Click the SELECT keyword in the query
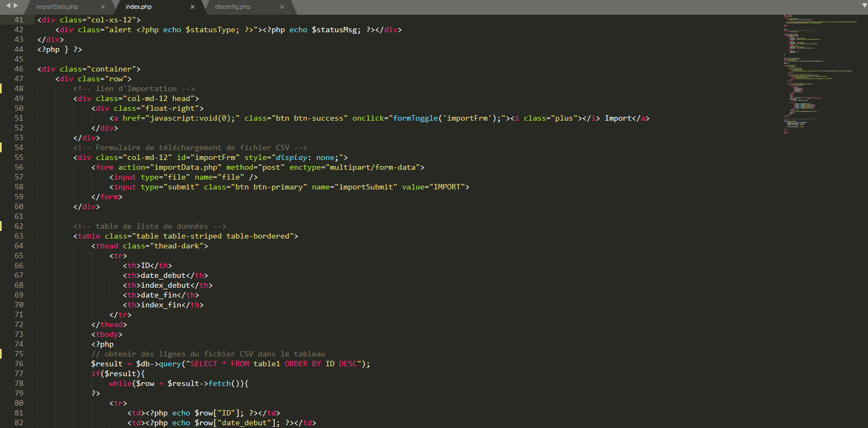This screenshot has height=428, width=868. [204, 364]
